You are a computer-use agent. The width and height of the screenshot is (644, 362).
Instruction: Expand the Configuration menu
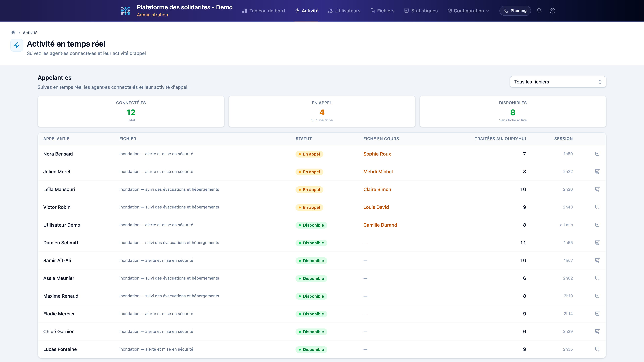[468, 11]
